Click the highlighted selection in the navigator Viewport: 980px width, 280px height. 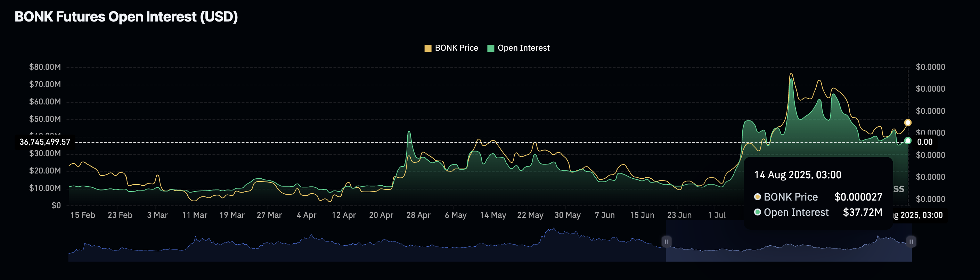[x=787, y=247]
